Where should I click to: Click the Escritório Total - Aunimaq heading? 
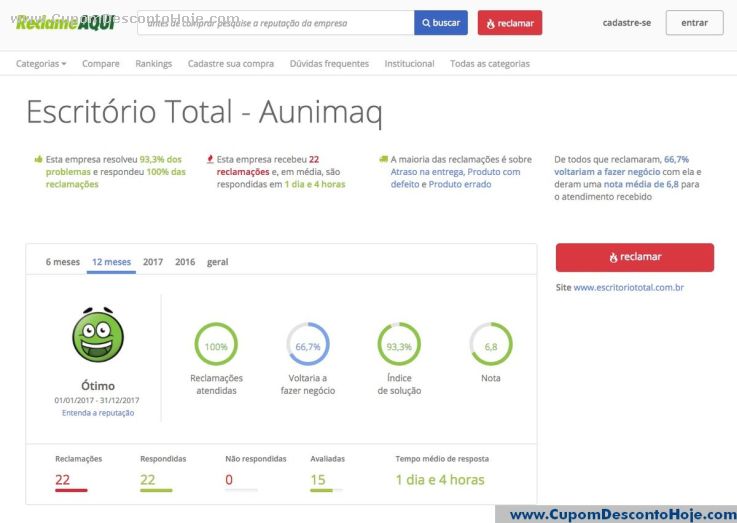click(x=204, y=113)
